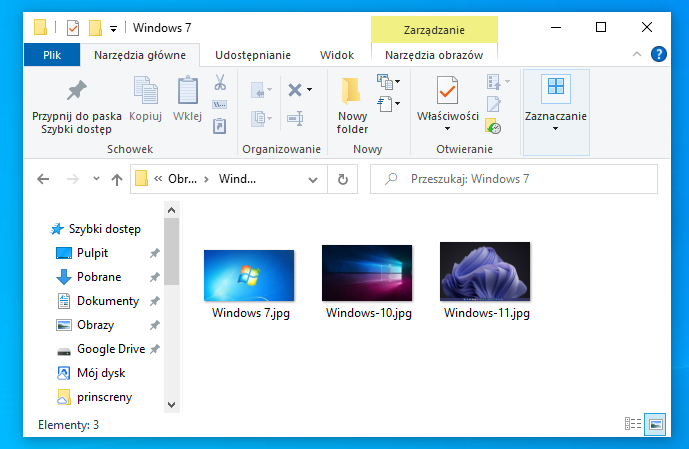
Task: Click the Obr... breadcrumb in address bar
Action: pos(182,179)
